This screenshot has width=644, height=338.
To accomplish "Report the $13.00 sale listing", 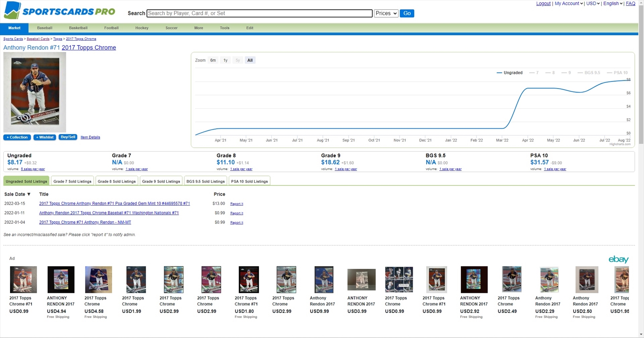I will click(237, 204).
